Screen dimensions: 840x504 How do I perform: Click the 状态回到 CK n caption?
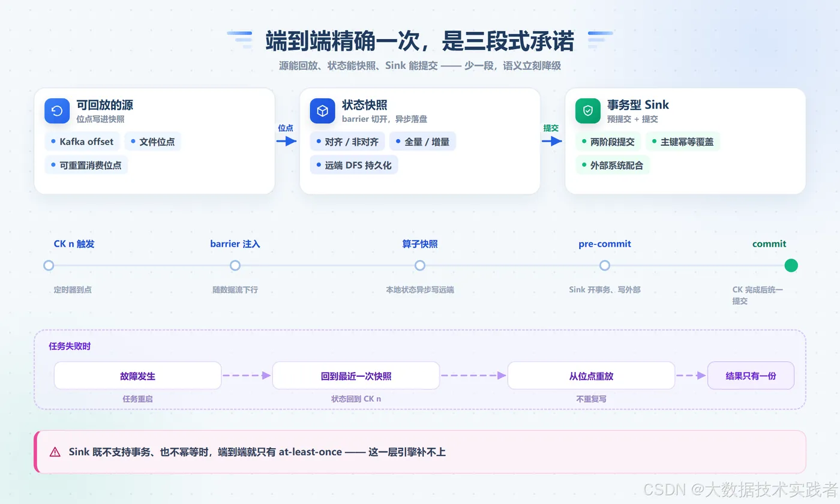point(356,398)
